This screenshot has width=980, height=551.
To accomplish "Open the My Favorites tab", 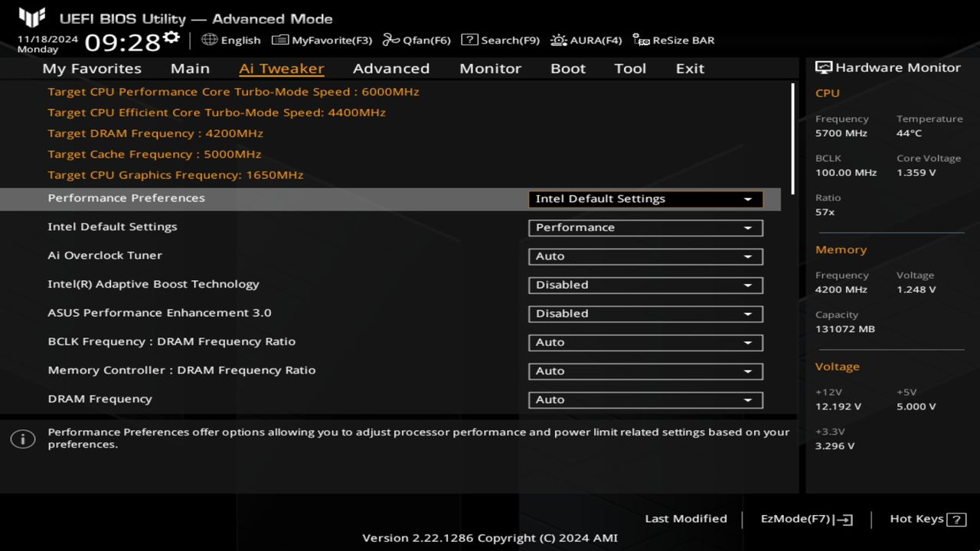I will click(x=92, y=68).
